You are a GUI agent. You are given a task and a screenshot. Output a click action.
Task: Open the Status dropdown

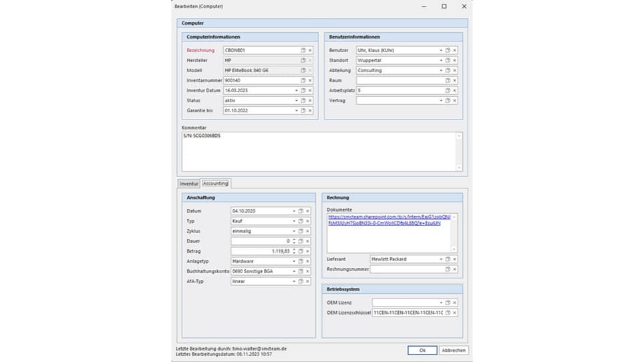coord(297,101)
